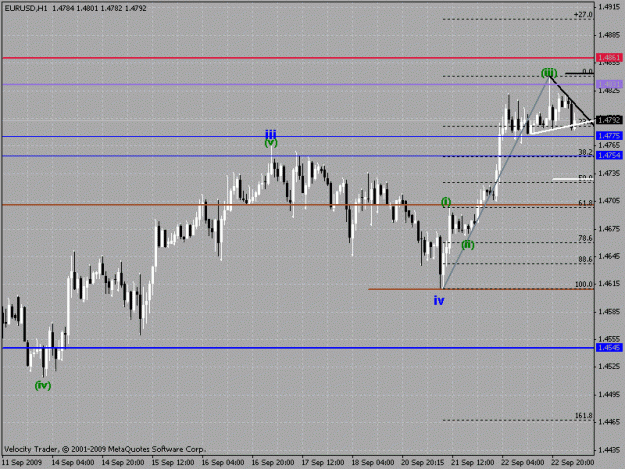The width and height of the screenshot is (625, 469).
Task: Click the 1.4915 price axis value
Action: (x=609, y=7)
